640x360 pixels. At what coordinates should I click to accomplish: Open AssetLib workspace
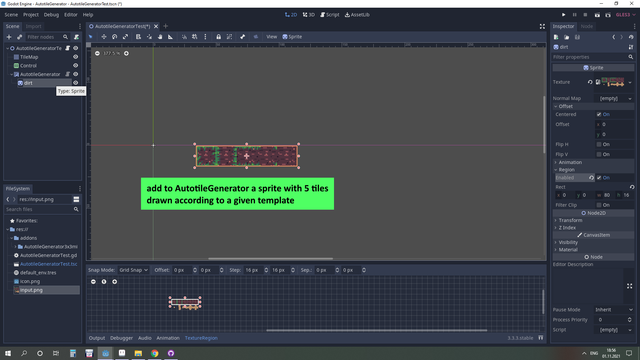coord(357,15)
